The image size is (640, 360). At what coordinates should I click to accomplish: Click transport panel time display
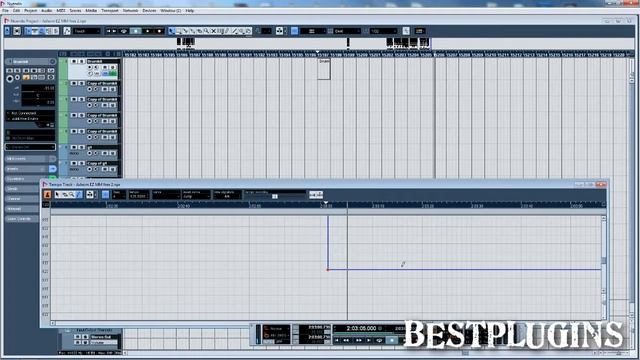[360, 328]
